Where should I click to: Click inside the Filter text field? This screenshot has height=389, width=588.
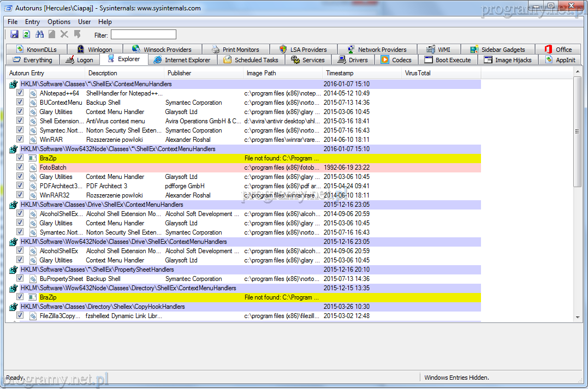point(143,35)
